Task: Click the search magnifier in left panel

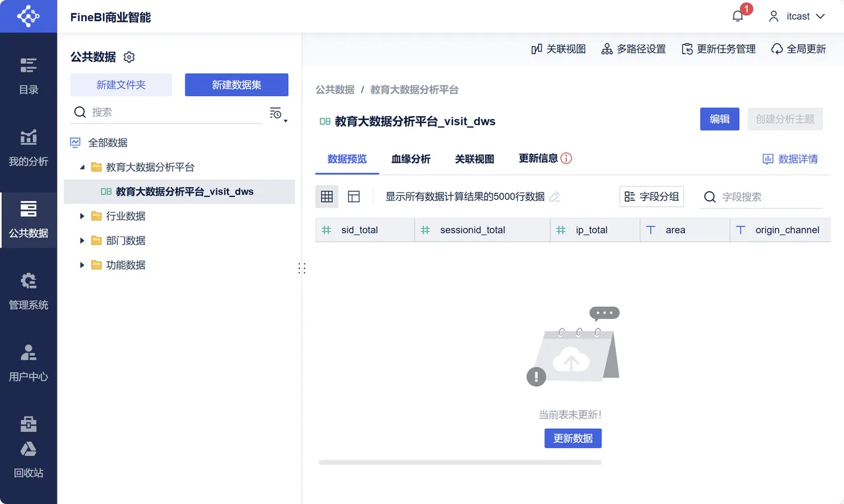Action: (80, 113)
